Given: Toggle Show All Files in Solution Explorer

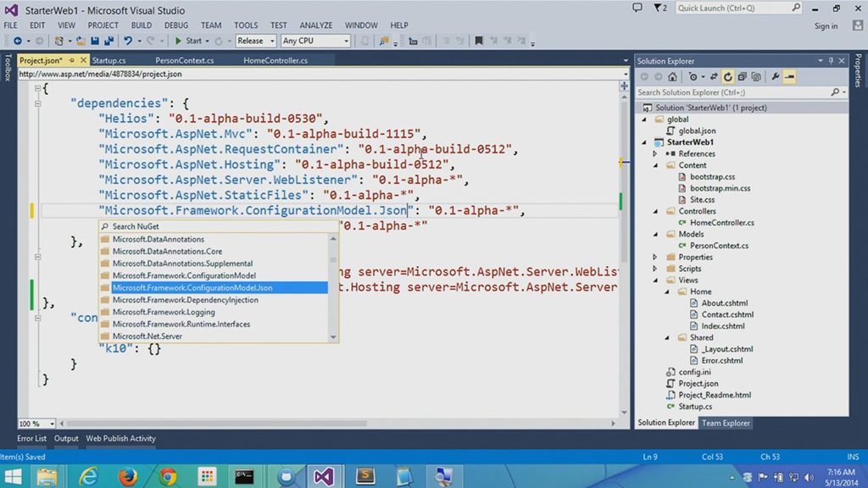Looking at the screenshot, I should [x=756, y=77].
